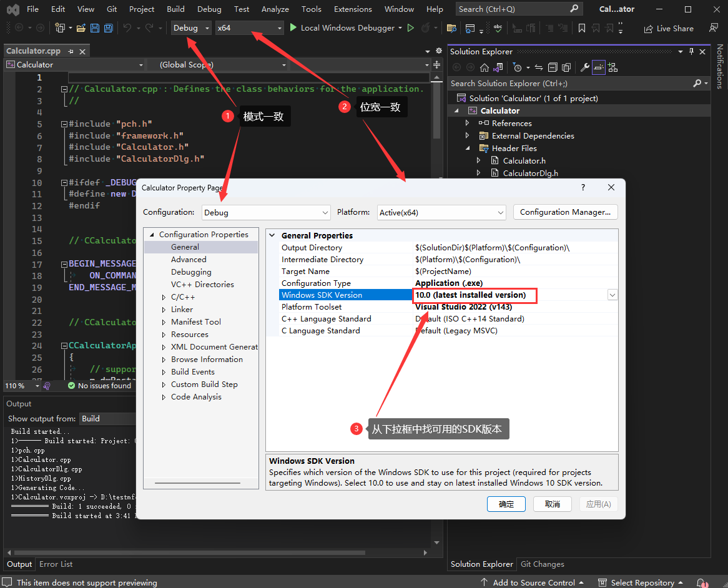728x588 pixels.
Task: Click the editor settings gear icon
Action: coord(439,51)
